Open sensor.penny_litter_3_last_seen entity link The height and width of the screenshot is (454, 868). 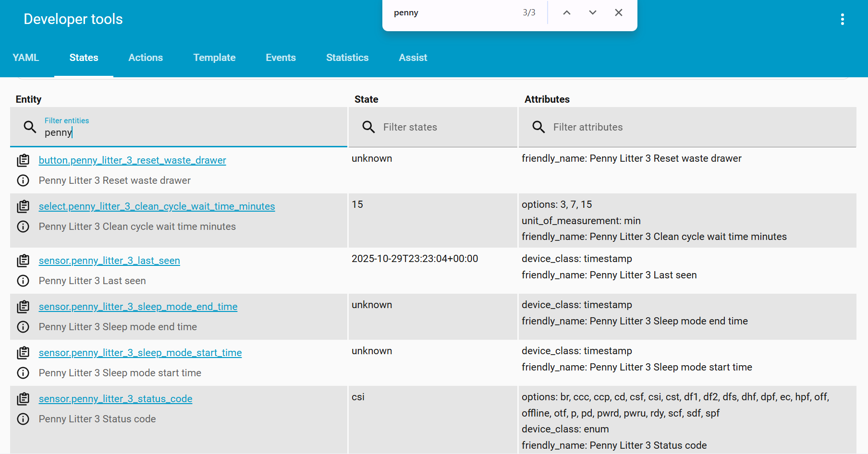point(110,261)
